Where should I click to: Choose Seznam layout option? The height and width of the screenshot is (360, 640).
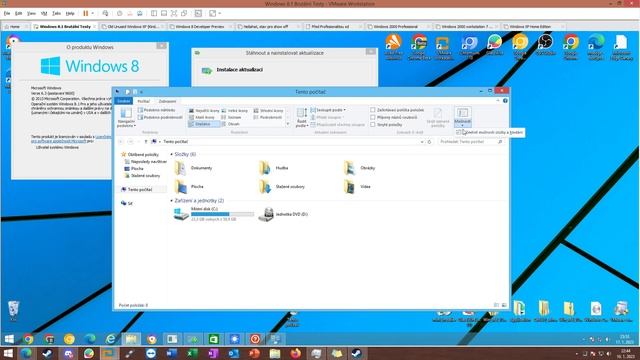[231, 117]
